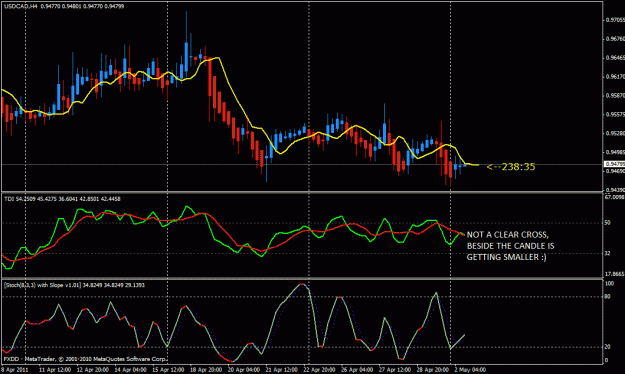Click the highlighted current price tag 0.94799

coord(614,164)
